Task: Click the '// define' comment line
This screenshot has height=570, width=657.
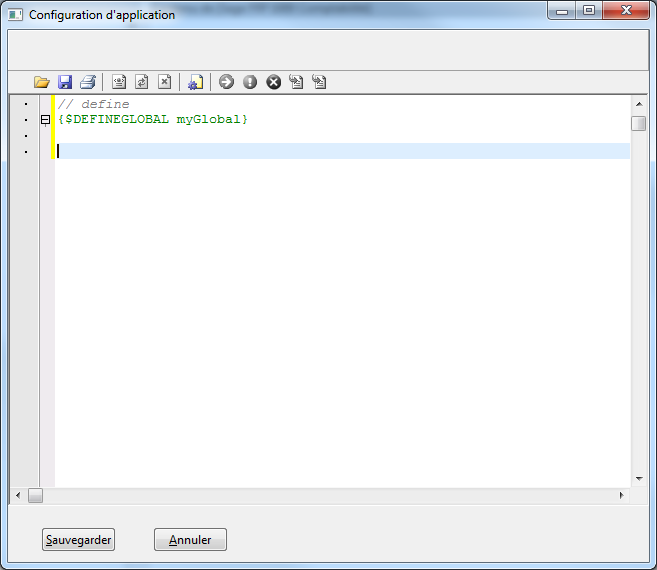Action: point(93,104)
